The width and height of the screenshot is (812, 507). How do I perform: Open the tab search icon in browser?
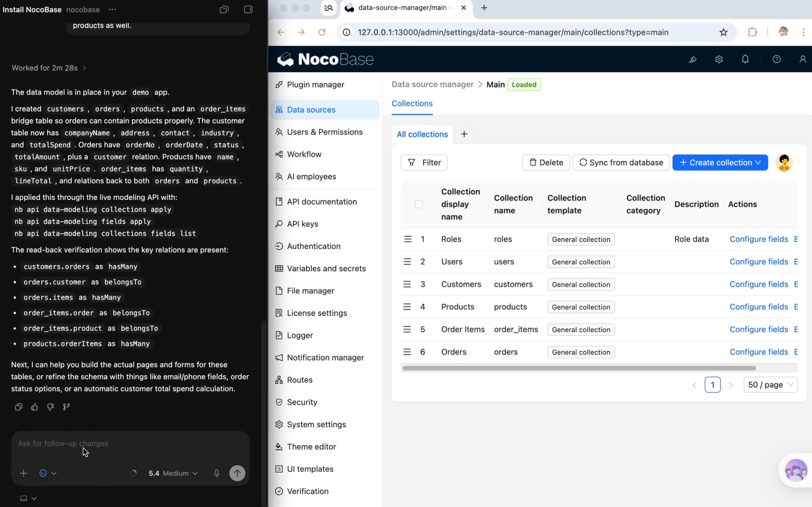(328, 8)
